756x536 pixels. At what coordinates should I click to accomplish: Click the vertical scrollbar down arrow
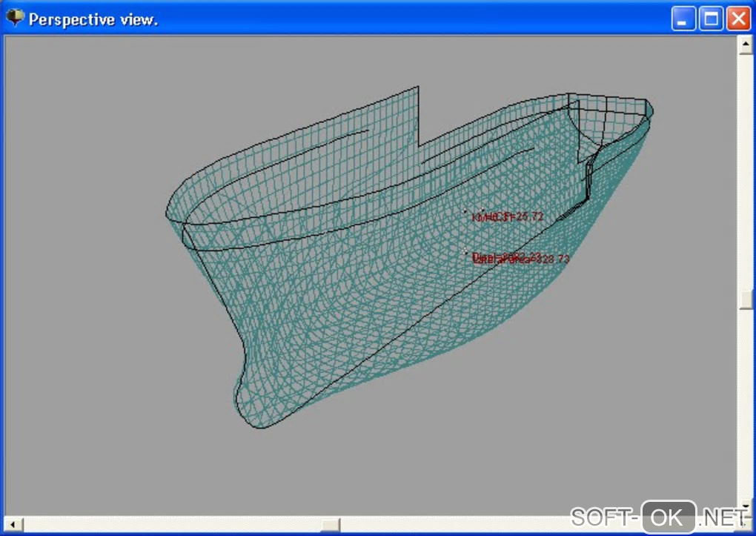tap(746, 506)
